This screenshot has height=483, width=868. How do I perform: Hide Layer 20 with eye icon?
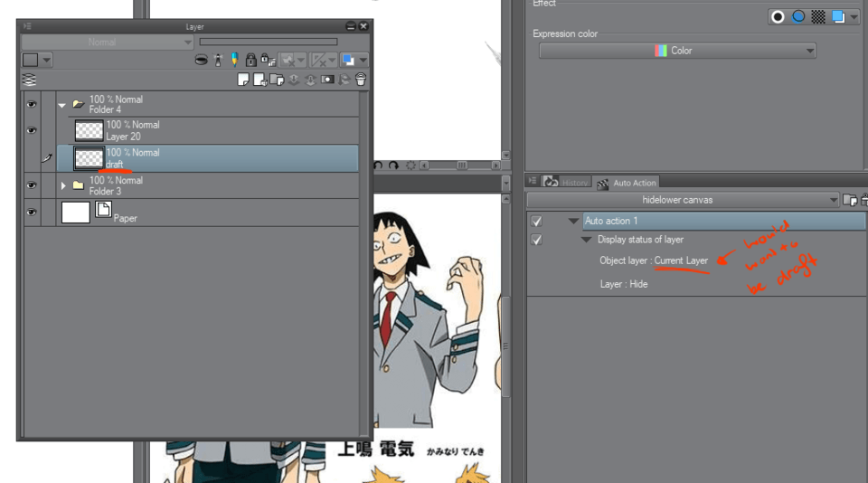pos(32,131)
